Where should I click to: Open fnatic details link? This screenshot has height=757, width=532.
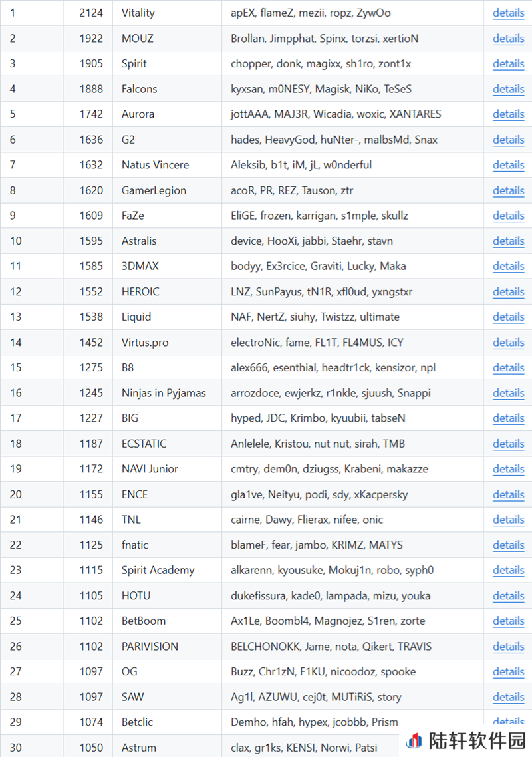508,545
